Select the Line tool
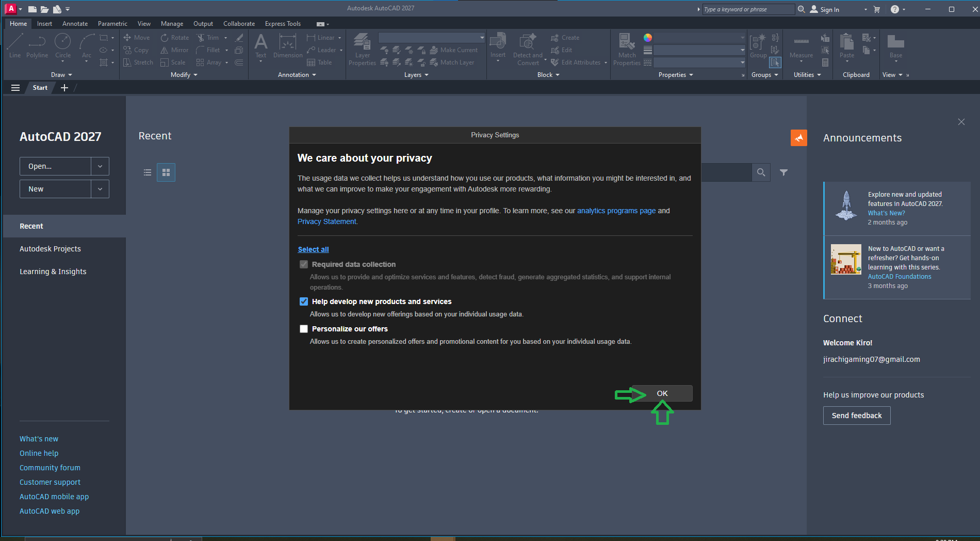The image size is (980, 541). point(15,46)
